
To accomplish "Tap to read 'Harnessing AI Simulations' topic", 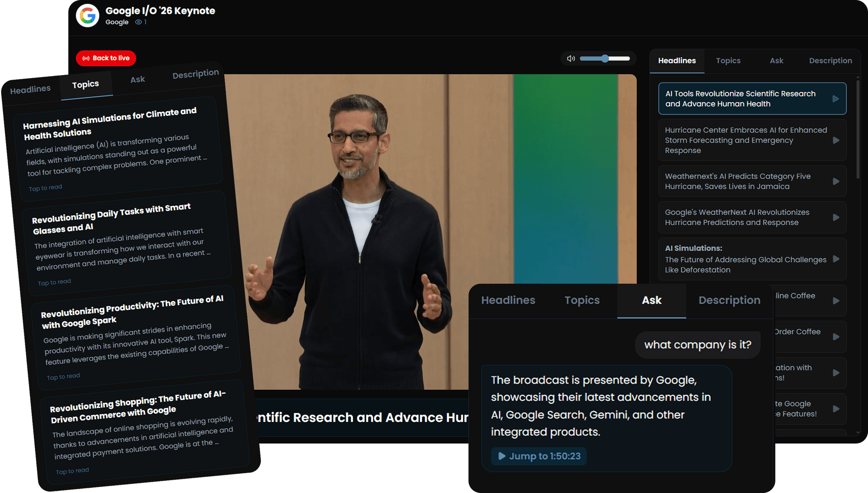I will [45, 188].
